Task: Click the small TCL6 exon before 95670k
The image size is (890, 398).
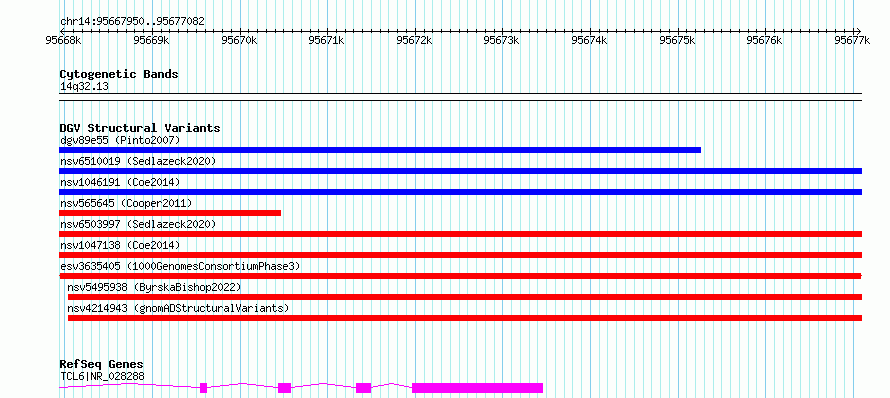Action: (204, 388)
